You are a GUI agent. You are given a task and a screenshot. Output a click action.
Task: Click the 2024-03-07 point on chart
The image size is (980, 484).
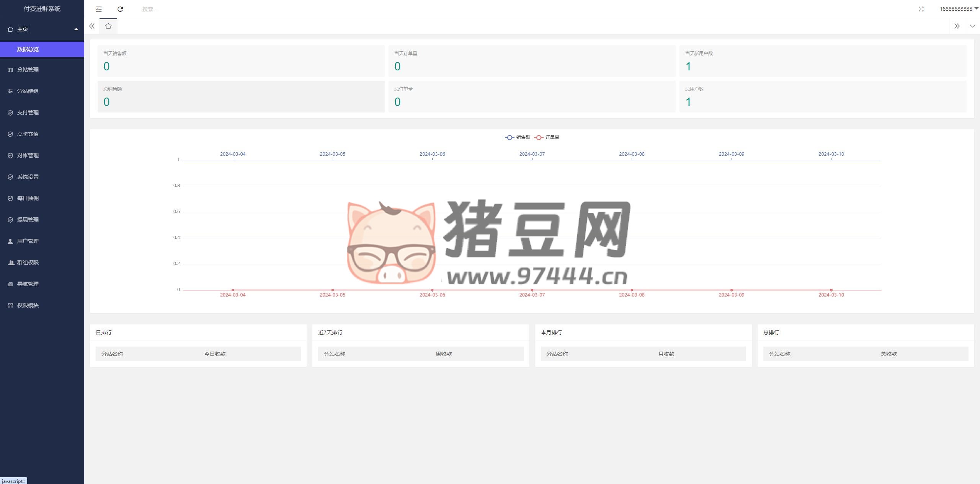click(x=532, y=290)
